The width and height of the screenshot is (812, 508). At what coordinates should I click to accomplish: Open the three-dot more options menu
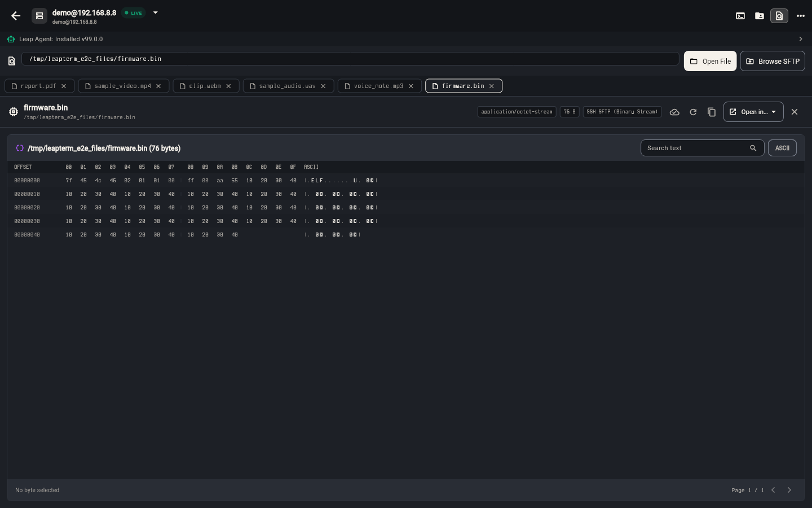point(801,16)
